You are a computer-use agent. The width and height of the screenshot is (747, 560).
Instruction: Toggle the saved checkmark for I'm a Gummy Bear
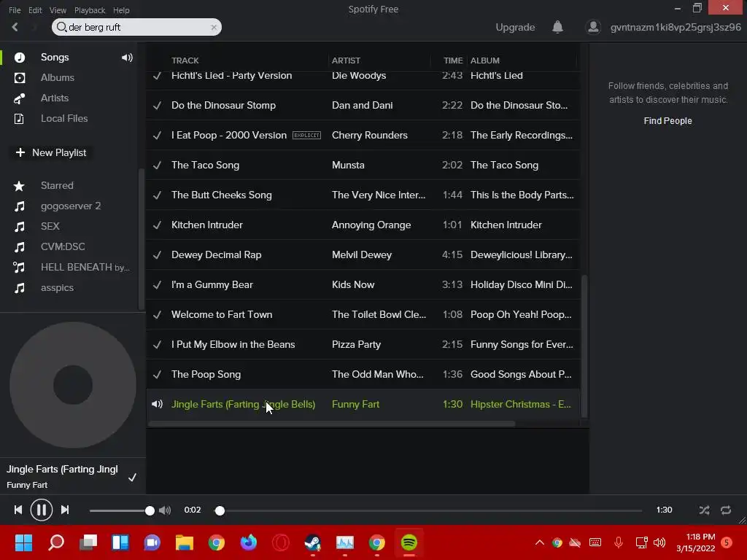158,285
